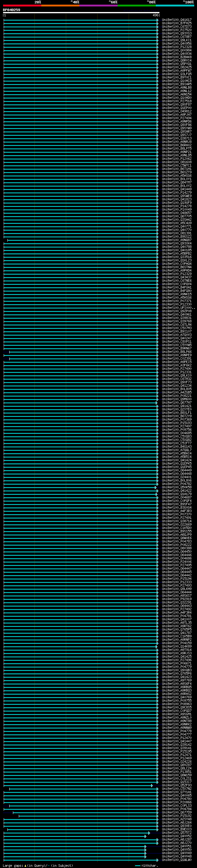This screenshot has height=868, width=197.
Task: Choose hit UniRef100_B9EXX3
Action: (177, 829)
